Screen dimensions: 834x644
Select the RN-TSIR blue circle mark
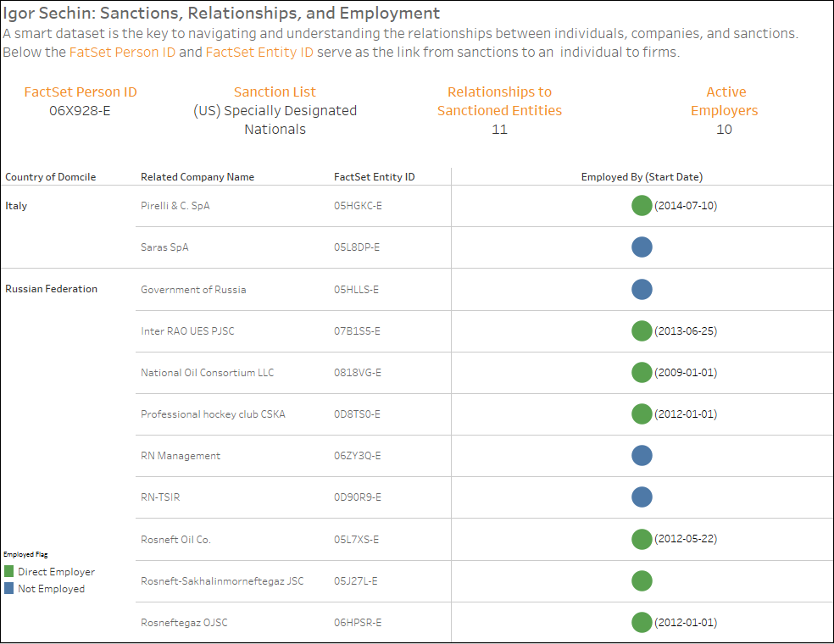point(642,497)
